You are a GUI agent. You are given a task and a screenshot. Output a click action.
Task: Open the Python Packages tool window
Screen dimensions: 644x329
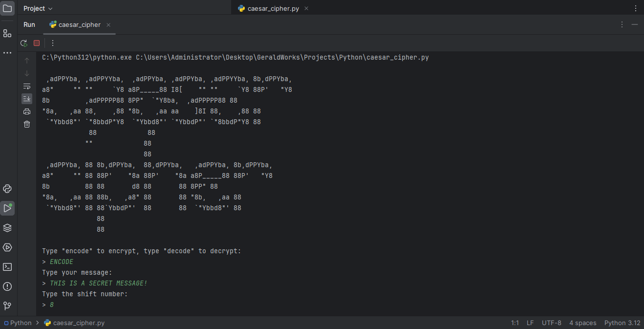[7, 228]
